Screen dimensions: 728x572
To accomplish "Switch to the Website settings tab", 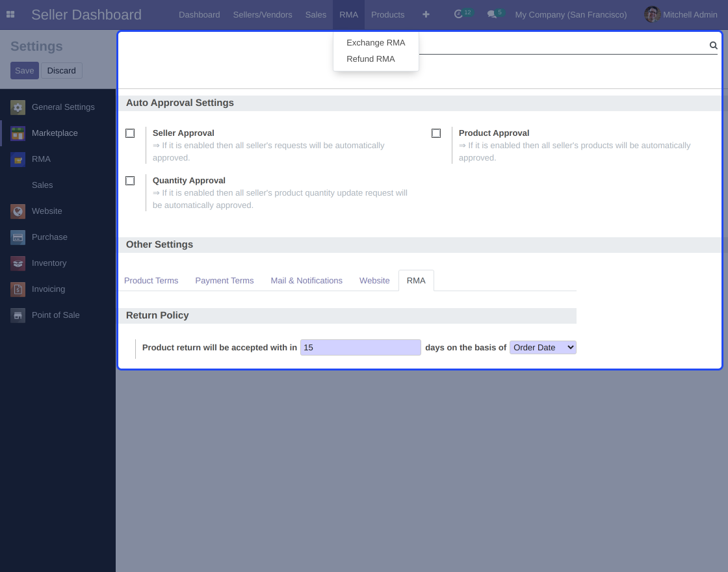I will coord(374,280).
